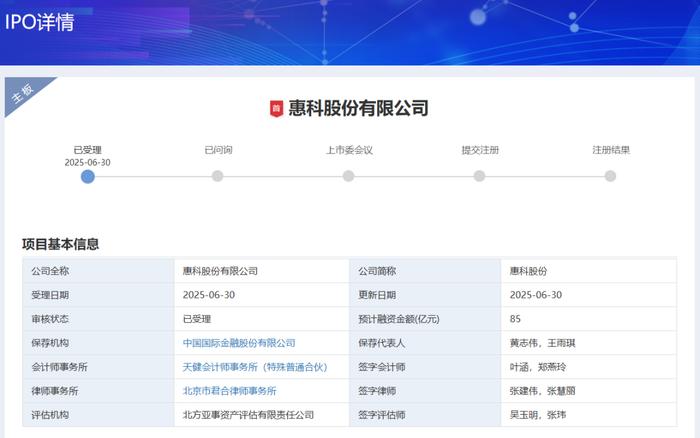Screen dimensions: 700x438
Task: Click the 保荐代表人 label cell
Action: click(425, 343)
